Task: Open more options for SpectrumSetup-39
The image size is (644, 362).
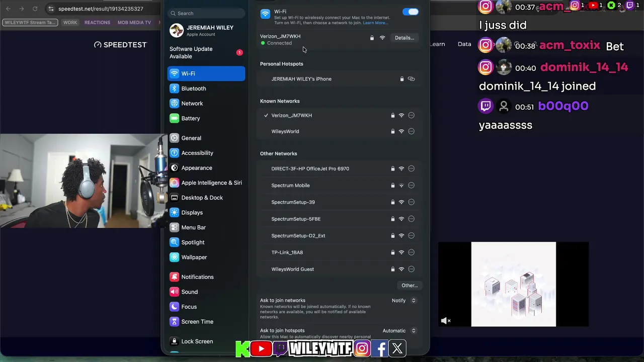Action: pyautogui.click(x=411, y=202)
